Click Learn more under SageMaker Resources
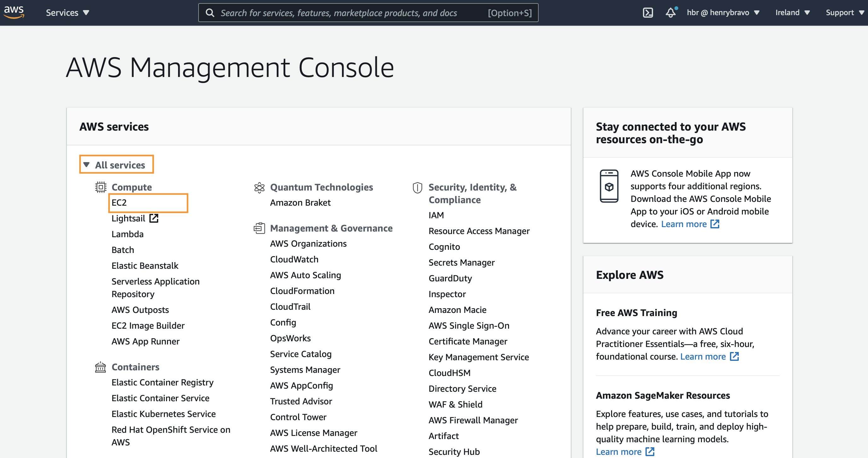The width and height of the screenshot is (868, 458). (618, 452)
